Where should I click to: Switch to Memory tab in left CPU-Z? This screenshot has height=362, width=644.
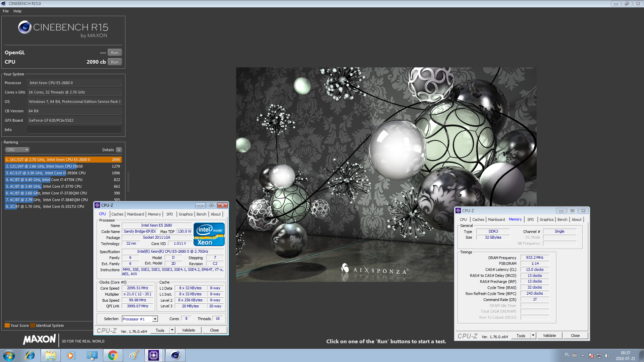click(154, 214)
